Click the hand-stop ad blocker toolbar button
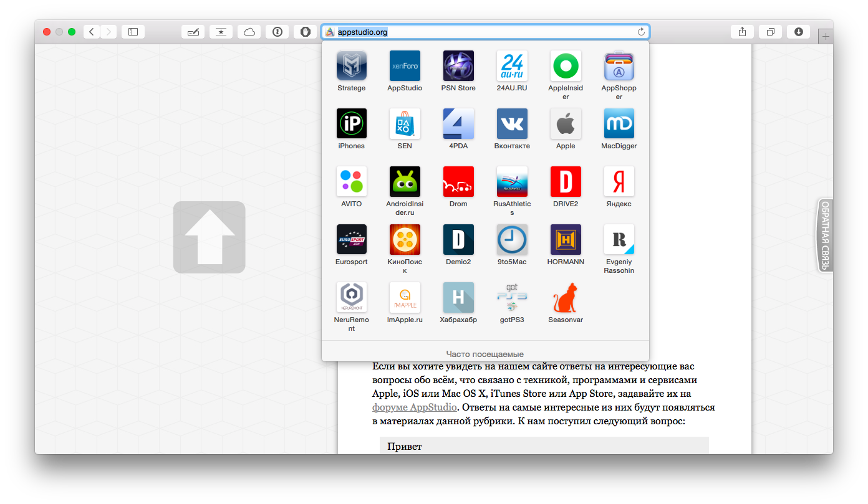The width and height of the screenshot is (868, 504). 305,32
